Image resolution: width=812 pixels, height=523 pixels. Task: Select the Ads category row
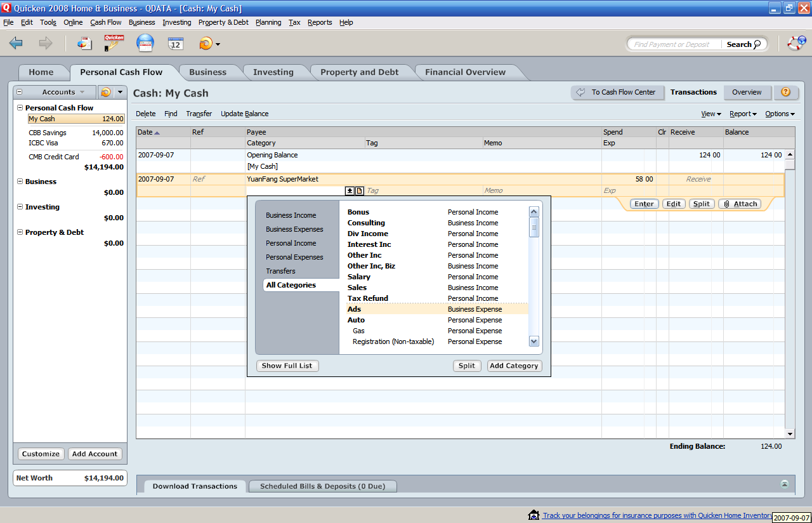tap(438, 309)
